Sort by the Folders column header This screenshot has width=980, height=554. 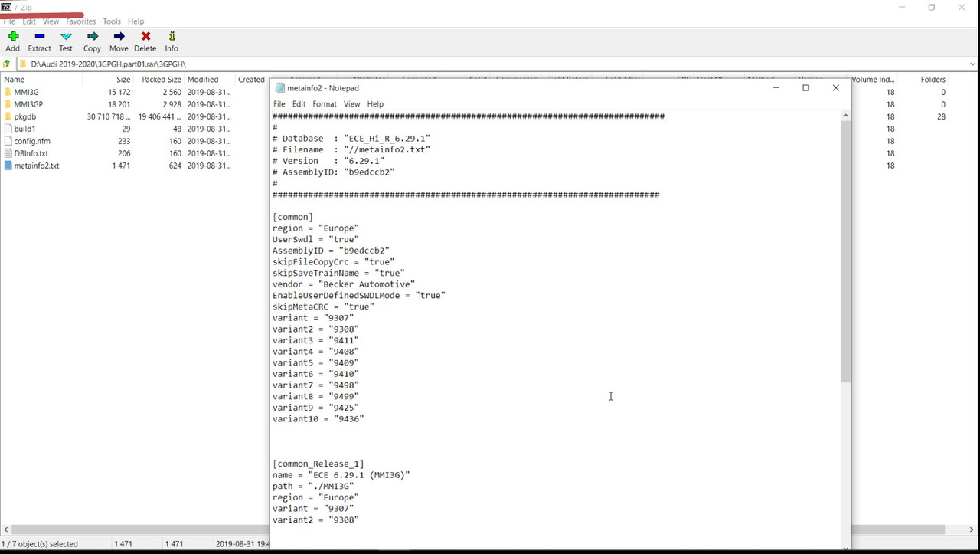click(933, 80)
